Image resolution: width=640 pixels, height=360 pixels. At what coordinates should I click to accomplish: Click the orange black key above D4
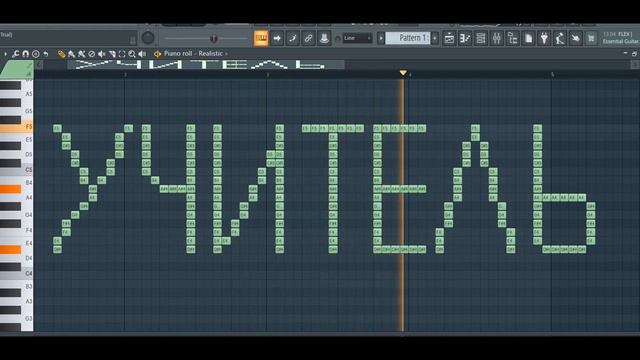(x=11, y=249)
